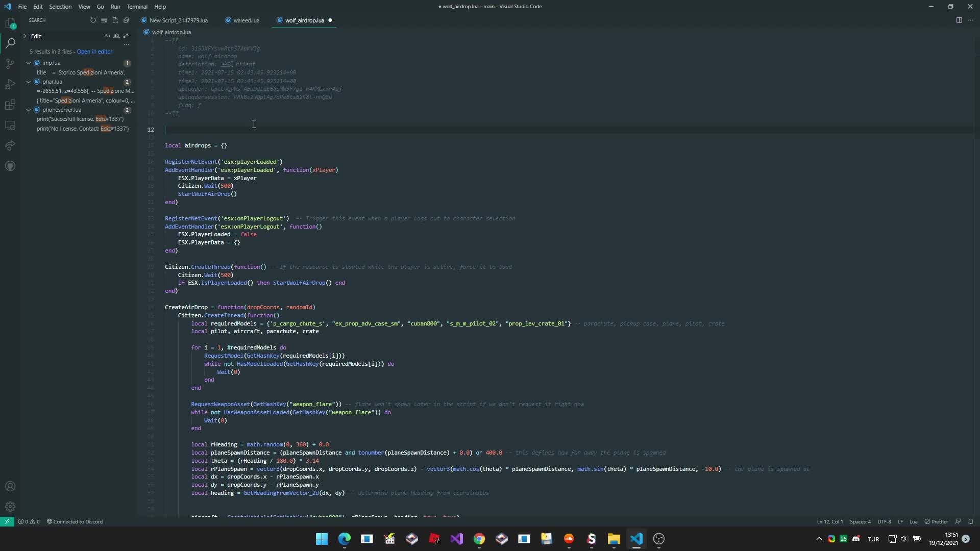Click the Lua language mode button
This screenshot has height=551, width=980.
point(914,521)
